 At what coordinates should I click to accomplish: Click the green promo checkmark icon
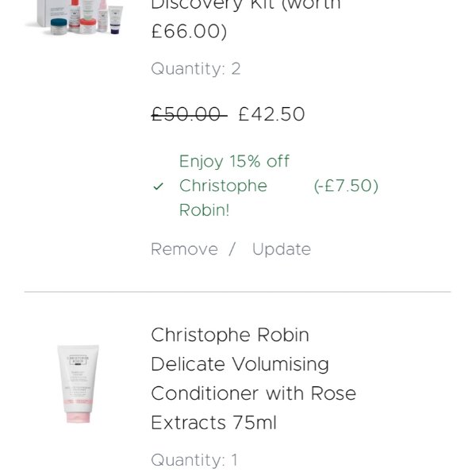pyautogui.click(x=159, y=186)
